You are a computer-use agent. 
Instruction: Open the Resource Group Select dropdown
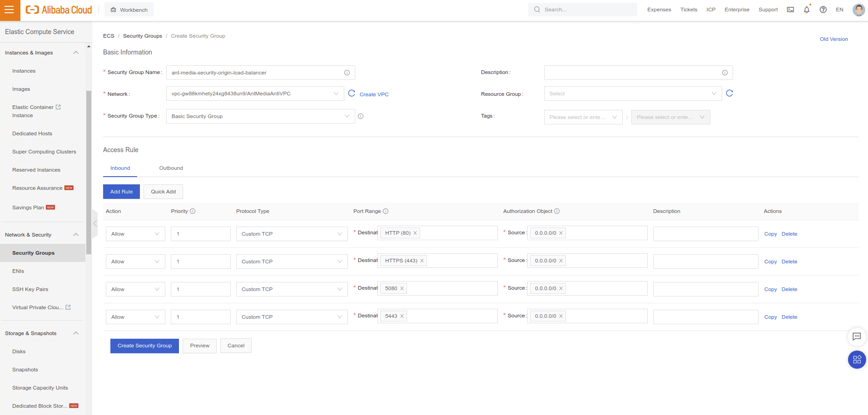pyautogui.click(x=633, y=94)
